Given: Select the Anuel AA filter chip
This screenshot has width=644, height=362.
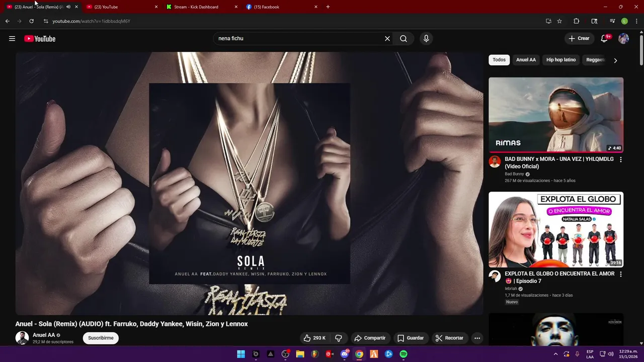Looking at the screenshot, I should (x=526, y=60).
